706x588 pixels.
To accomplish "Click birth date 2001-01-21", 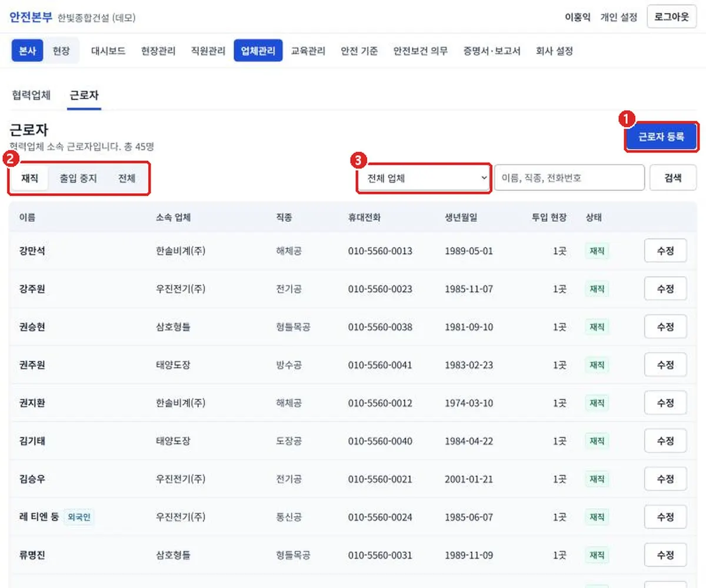I will [x=469, y=479].
